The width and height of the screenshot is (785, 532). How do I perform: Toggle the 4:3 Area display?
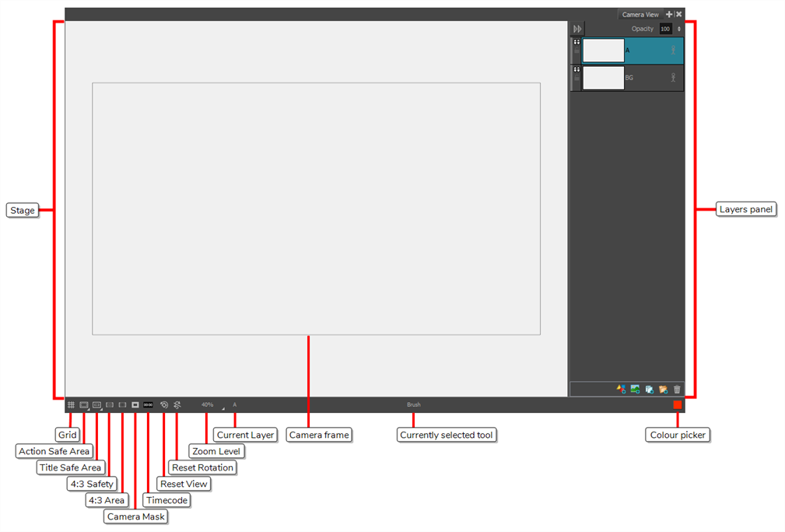121,404
